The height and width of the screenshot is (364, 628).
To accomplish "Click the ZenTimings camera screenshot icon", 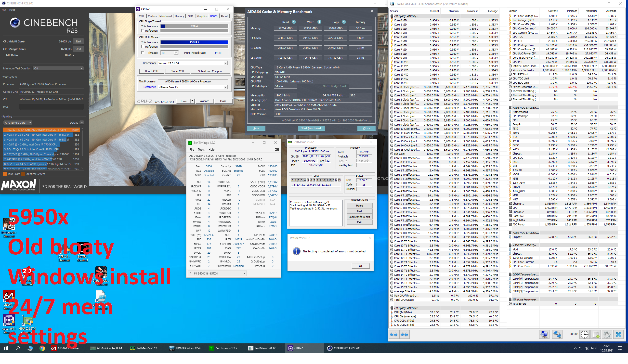I will [276, 149].
